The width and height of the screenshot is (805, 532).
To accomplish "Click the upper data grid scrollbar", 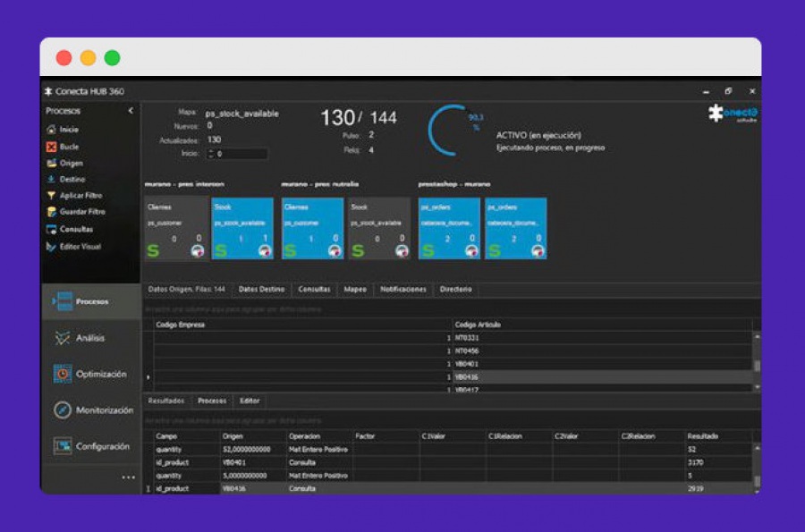I will (758, 362).
